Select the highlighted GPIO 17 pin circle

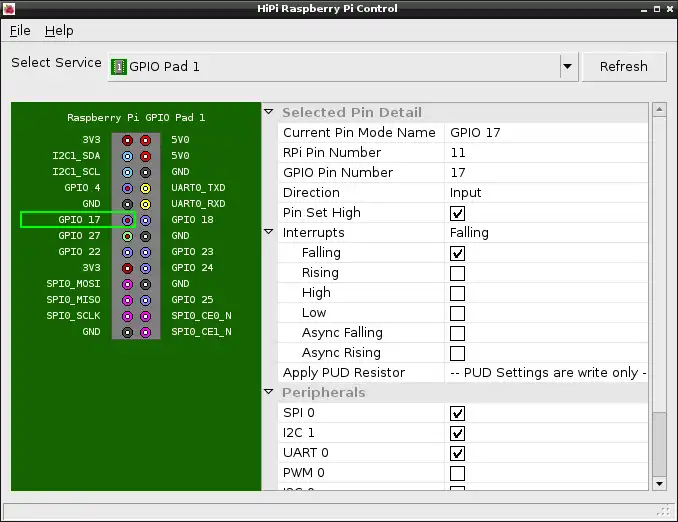pos(127,220)
